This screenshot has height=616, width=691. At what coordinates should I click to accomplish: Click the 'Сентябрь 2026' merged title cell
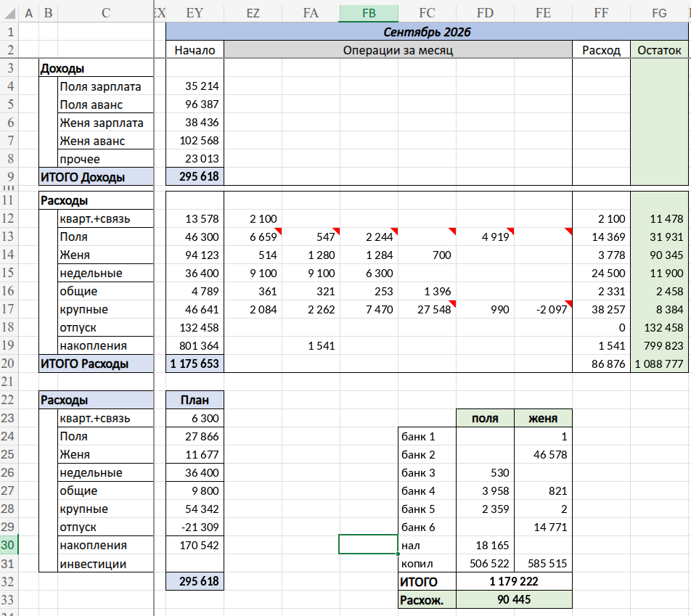[427, 32]
